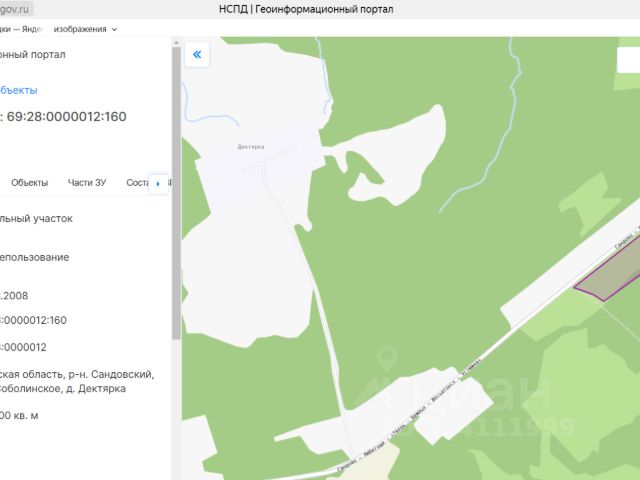This screenshot has height=480, width=640.
Task: Switch to the "Части ЗУ" tab
Action: point(87,182)
